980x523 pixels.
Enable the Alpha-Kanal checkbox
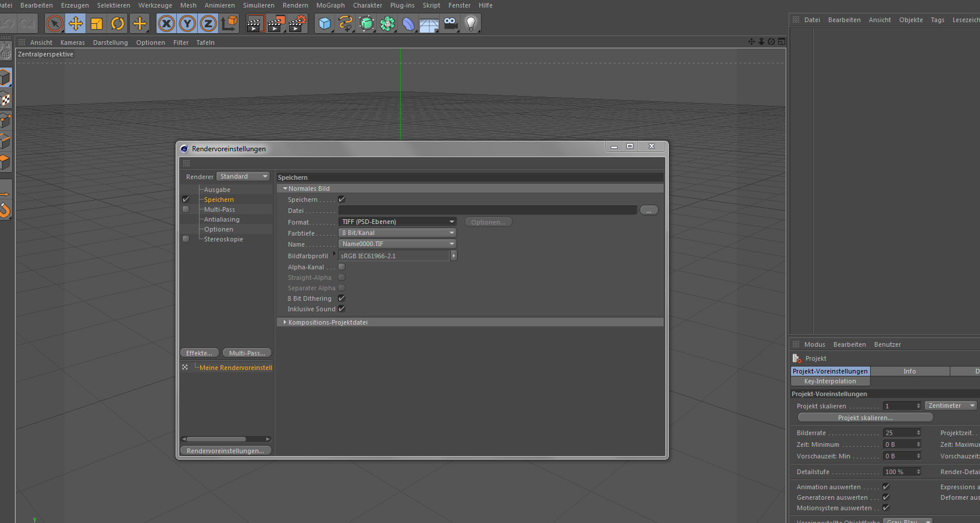point(342,266)
